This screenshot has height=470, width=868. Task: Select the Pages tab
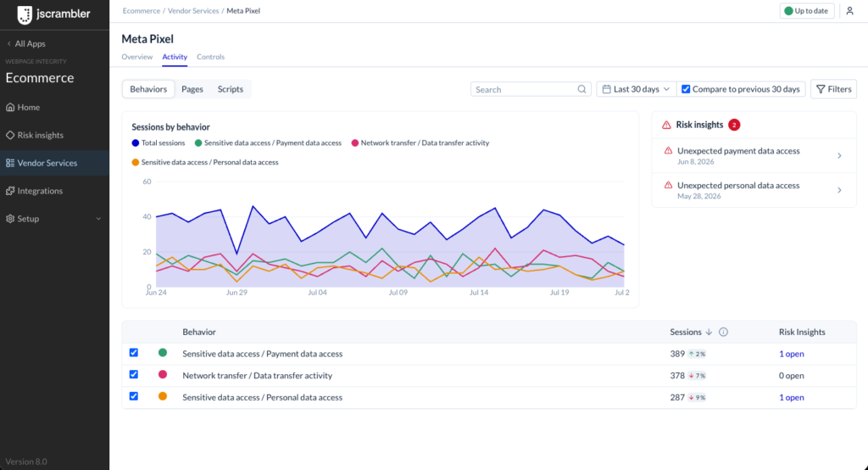pos(192,89)
